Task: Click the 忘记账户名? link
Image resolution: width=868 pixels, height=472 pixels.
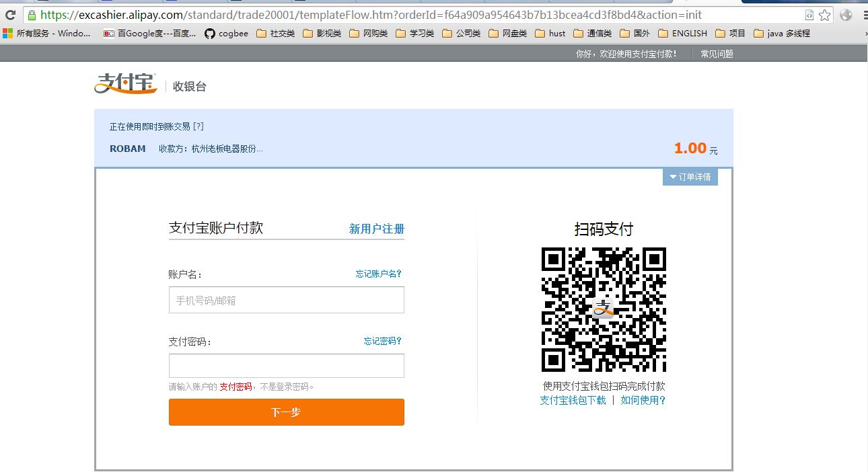Action: [379, 274]
